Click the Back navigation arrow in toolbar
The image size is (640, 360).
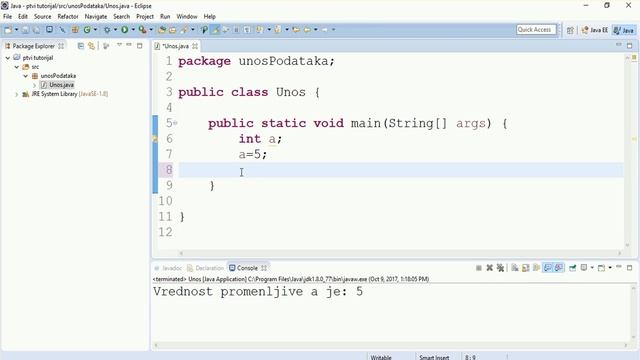307,30
